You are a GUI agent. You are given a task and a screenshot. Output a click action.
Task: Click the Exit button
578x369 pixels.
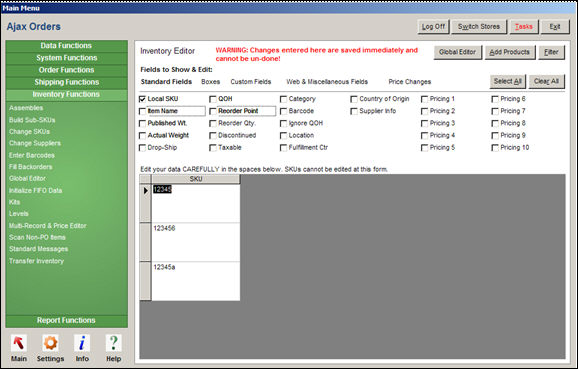pos(555,27)
